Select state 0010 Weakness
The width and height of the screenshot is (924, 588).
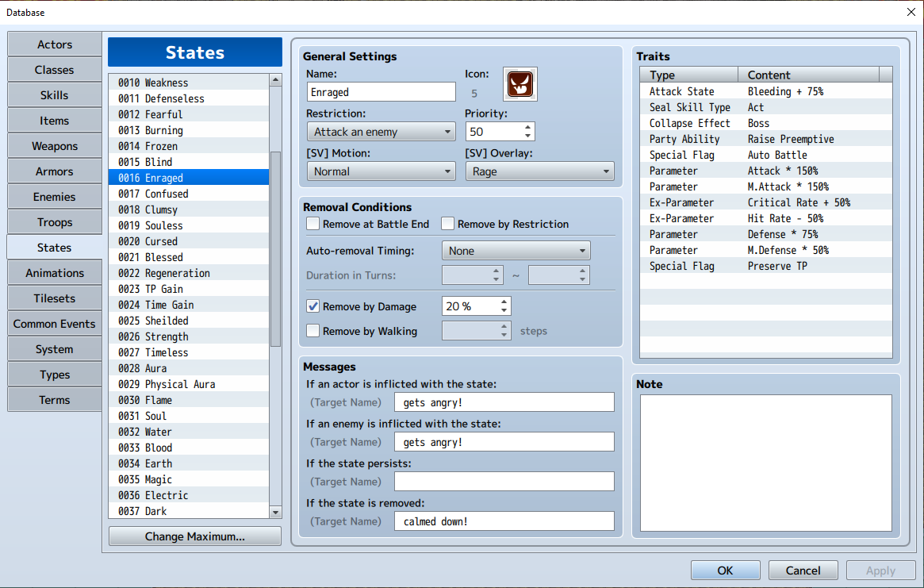(x=189, y=83)
